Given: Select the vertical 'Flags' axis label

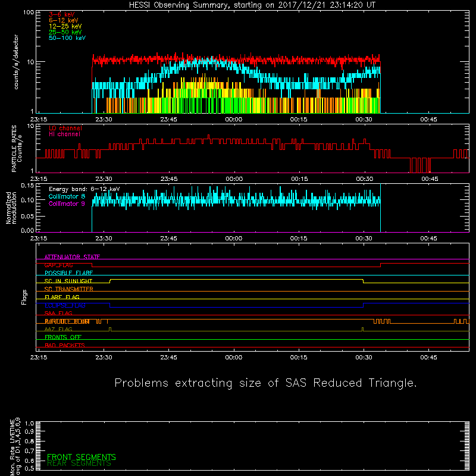Looking at the screenshot, I should point(24,297).
